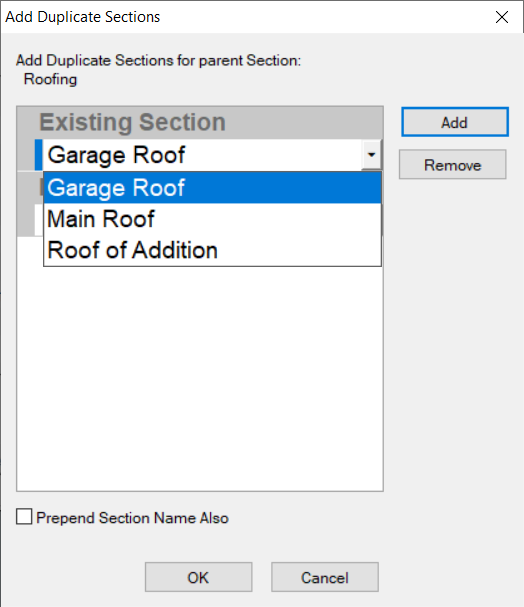This screenshot has height=607, width=524.
Task: Click the Roofing parent section label
Action: pos(50,79)
